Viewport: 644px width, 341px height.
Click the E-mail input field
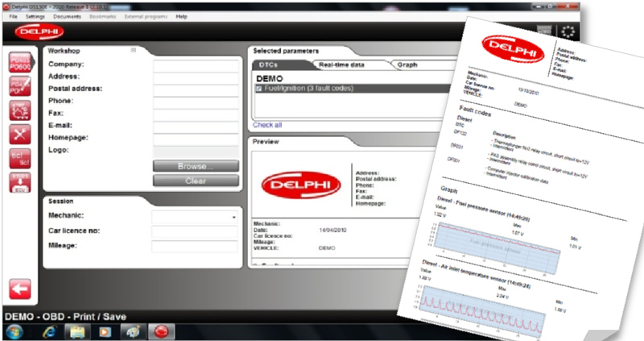pos(196,127)
